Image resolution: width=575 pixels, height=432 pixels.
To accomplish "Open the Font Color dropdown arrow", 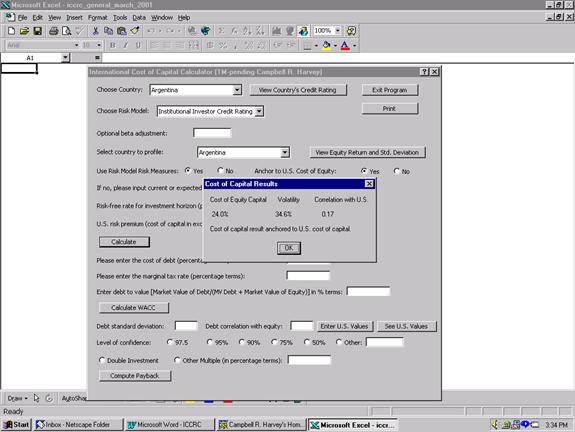I will point(355,46).
